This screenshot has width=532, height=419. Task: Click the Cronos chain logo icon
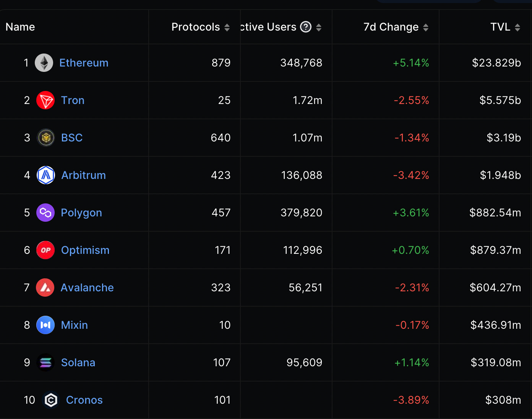(x=51, y=400)
